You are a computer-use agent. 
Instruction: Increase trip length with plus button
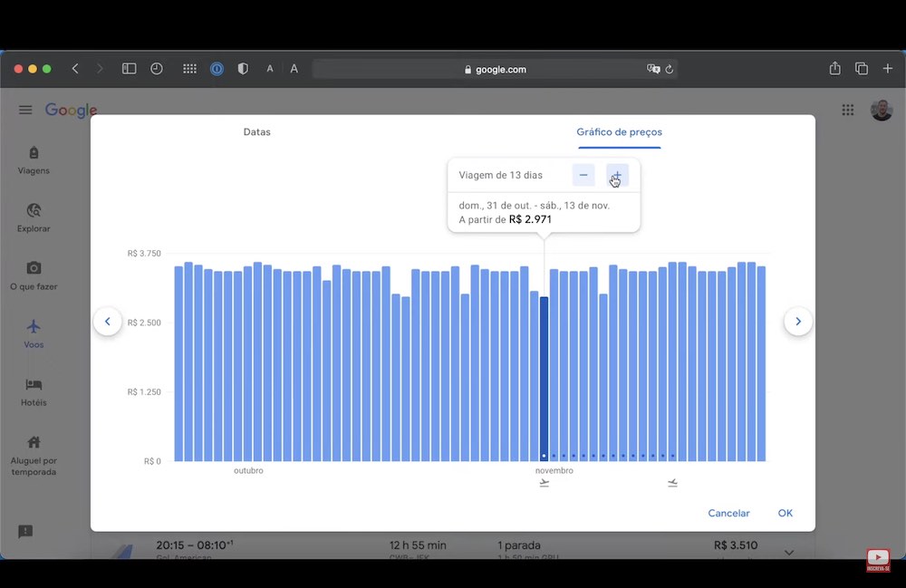point(617,175)
